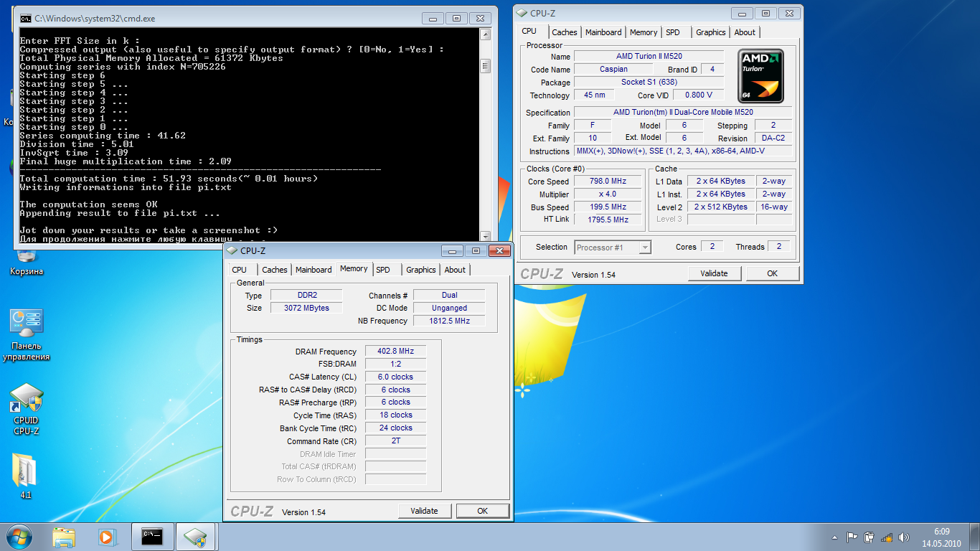
Task: Open the network signal tray icon
Action: [887, 537]
